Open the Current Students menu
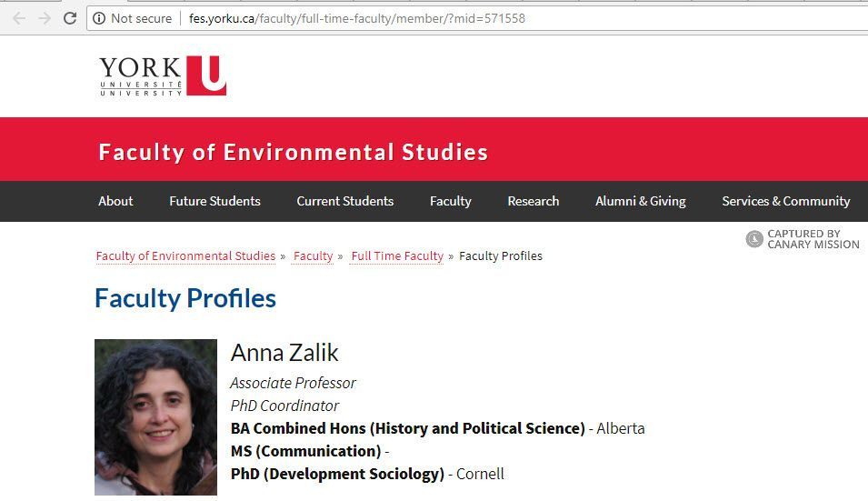The height and width of the screenshot is (501, 868). tap(344, 201)
